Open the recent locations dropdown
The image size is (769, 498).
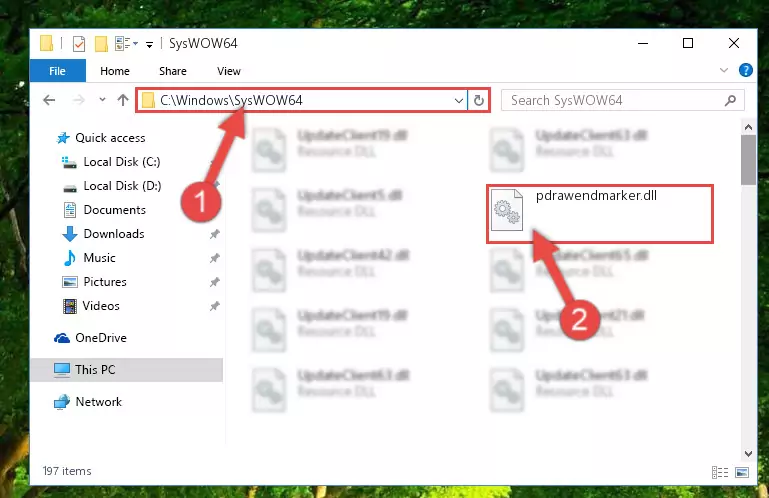point(102,100)
